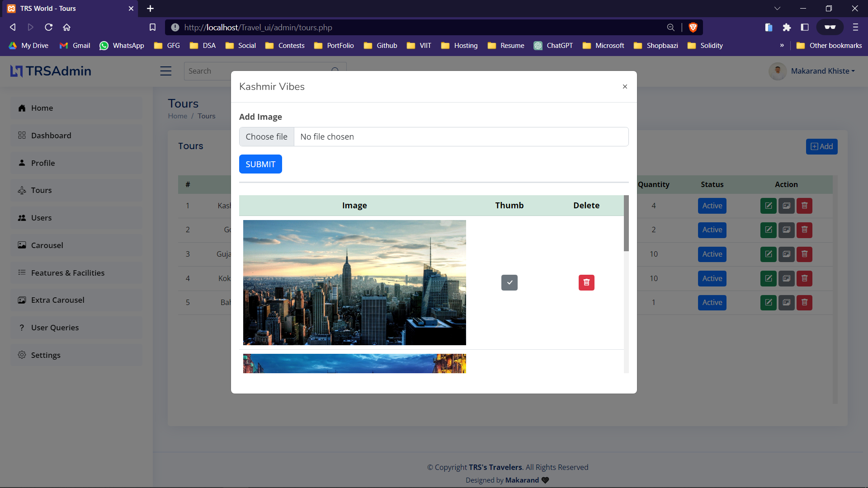Open Settings in the sidebar
This screenshot has width=868, height=488.
[76, 355]
